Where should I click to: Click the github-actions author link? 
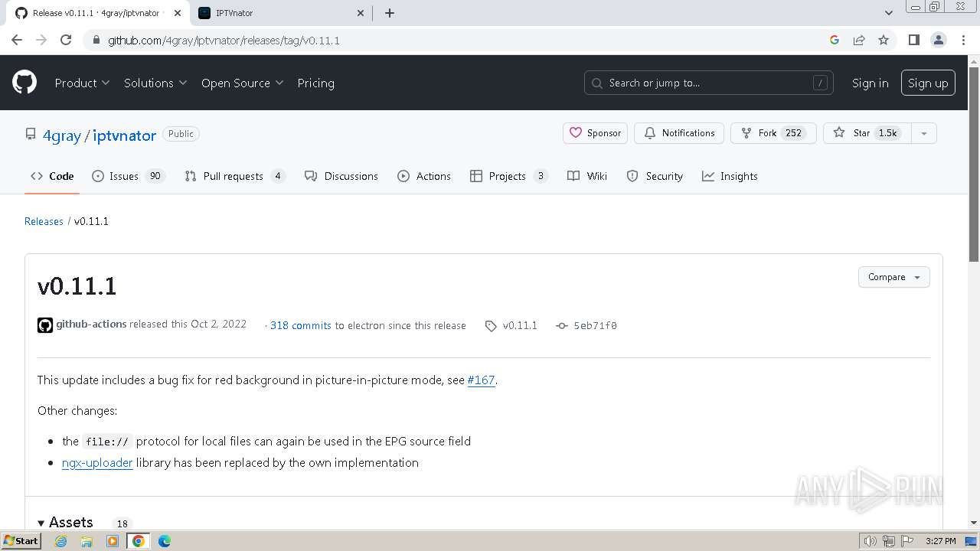[x=91, y=324]
